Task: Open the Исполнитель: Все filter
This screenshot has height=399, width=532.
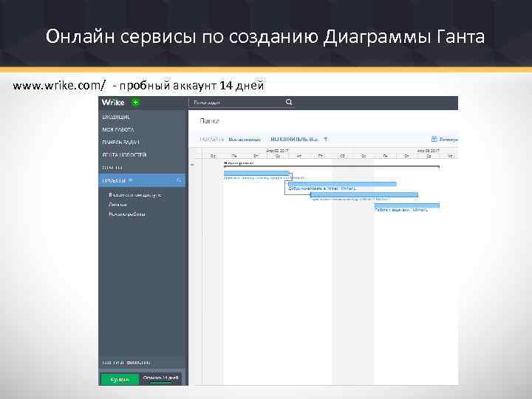Action: 294,140
